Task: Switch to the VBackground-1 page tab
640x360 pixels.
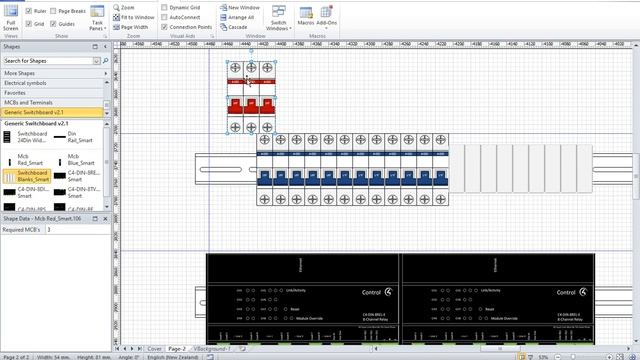Action: pyautogui.click(x=213, y=349)
